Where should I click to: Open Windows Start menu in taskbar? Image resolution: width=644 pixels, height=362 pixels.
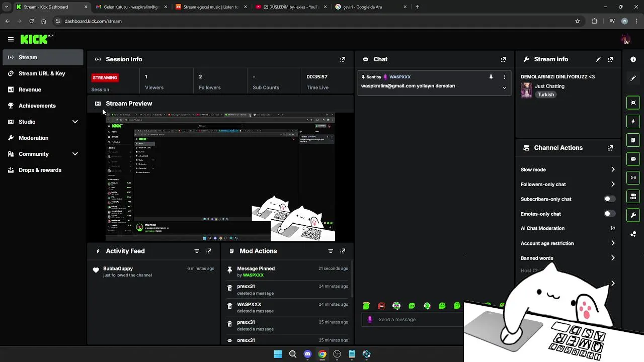(278, 354)
